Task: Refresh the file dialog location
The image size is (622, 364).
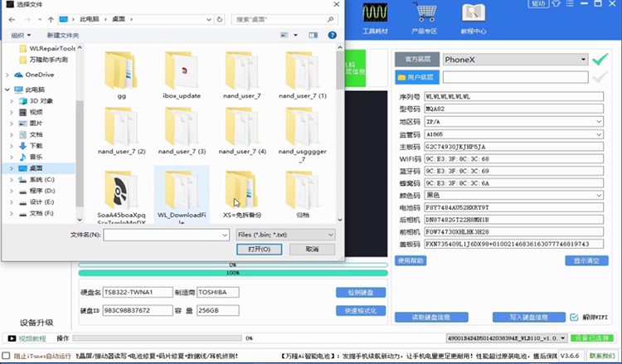Action: pyautogui.click(x=220, y=19)
